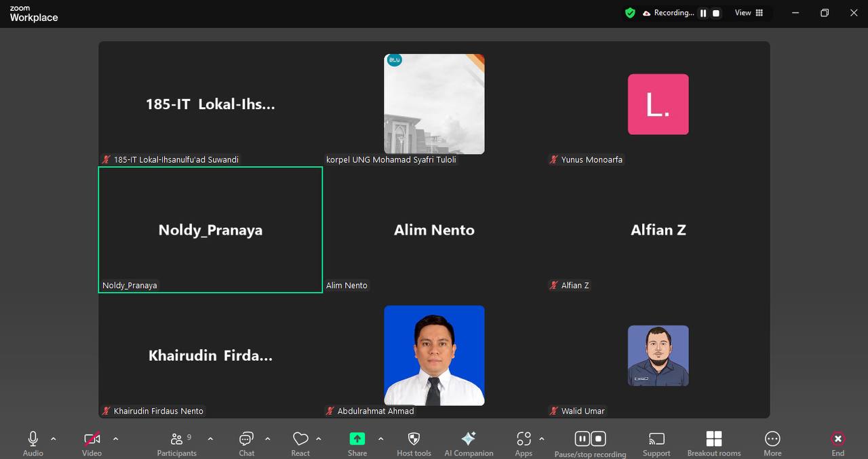Expand Participants options chevron
Screen dimensions: 868x459
coord(210,439)
